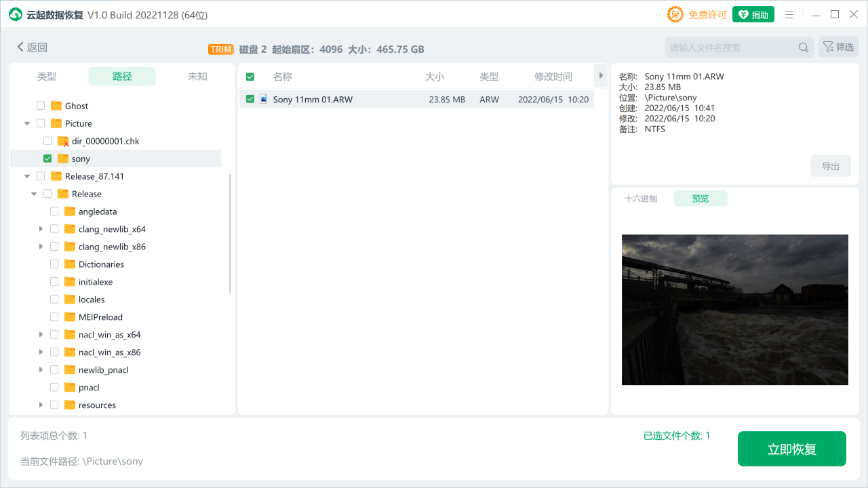Image resolution: width=868 pixels, height=488 pixels.
Task: Click the 立即恢复 recover button
Action: pyautogui.click(x=791, y=449)
